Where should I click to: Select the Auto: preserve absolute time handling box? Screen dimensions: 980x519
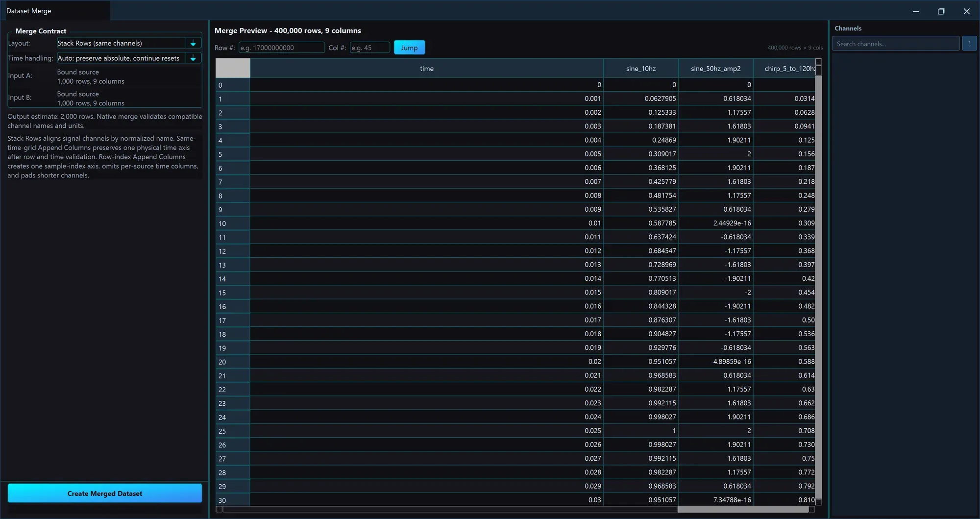click(x=128, y=58)
